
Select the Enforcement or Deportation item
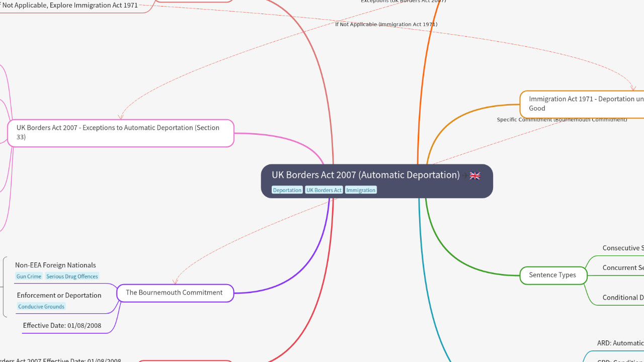click(59, 295)
